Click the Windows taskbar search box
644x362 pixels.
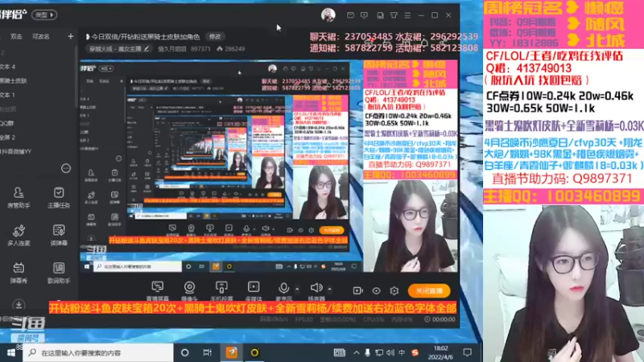(97, 352)
